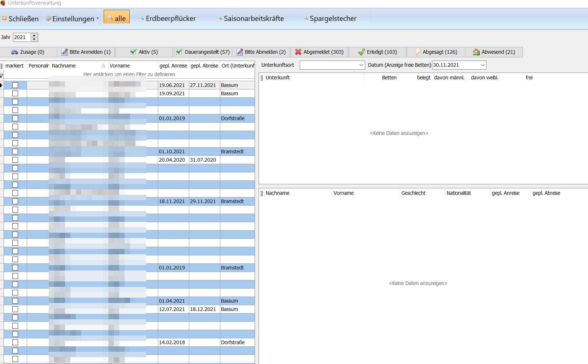Open the Einstellungen dropdown menu
Screen dimensions: 588x364
(x=72, y=18)
